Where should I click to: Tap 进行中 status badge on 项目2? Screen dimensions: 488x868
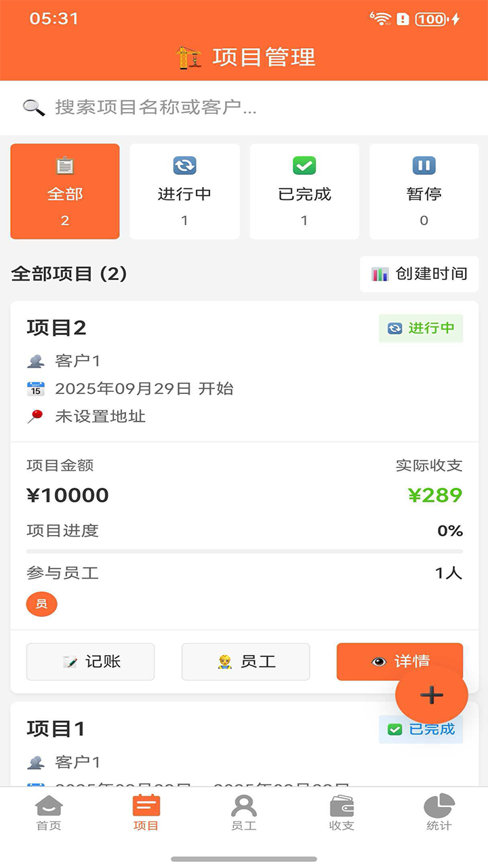[421, 328]
